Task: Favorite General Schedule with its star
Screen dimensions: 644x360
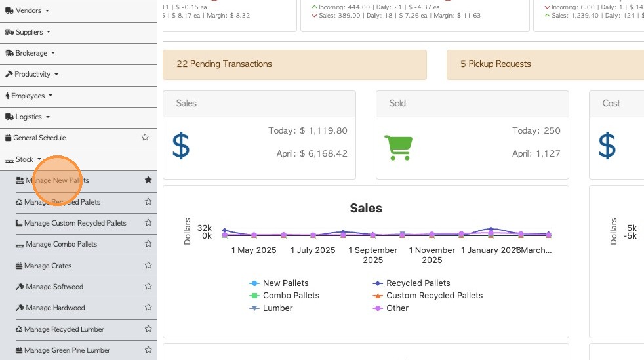Action: pyautogui.click(x=145, y=138)
